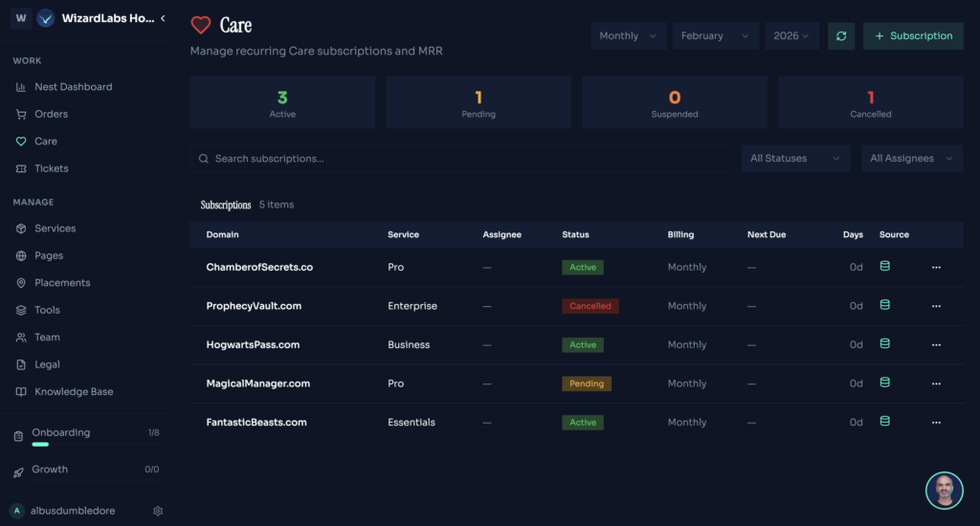
Task: Go to Nest Dashboard in sidebar
Action: pyautogui.click(x=73, y=87)
